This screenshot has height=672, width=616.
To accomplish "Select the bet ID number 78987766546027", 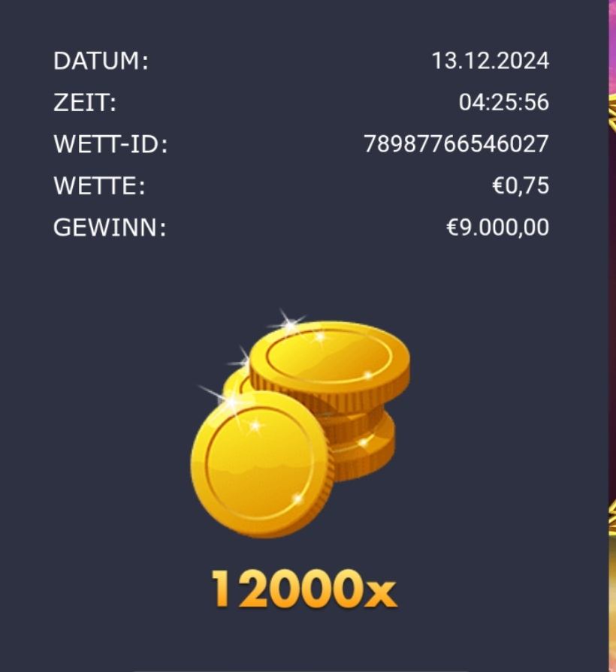I will (457, 143).
